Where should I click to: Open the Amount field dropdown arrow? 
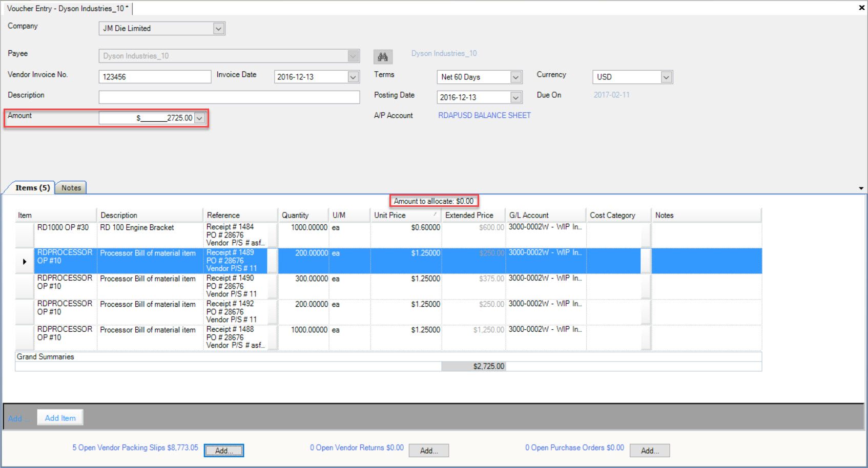[x=200, y=118]
